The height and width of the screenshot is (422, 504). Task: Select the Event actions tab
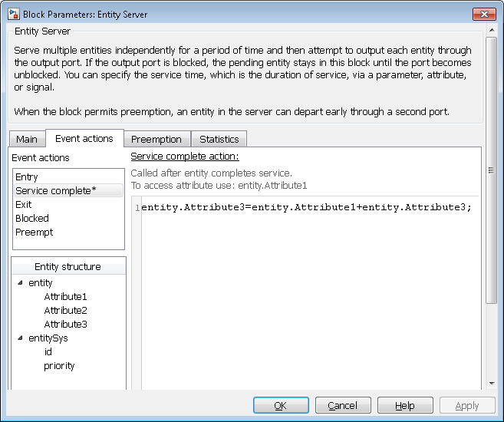(x=84, y=139)
